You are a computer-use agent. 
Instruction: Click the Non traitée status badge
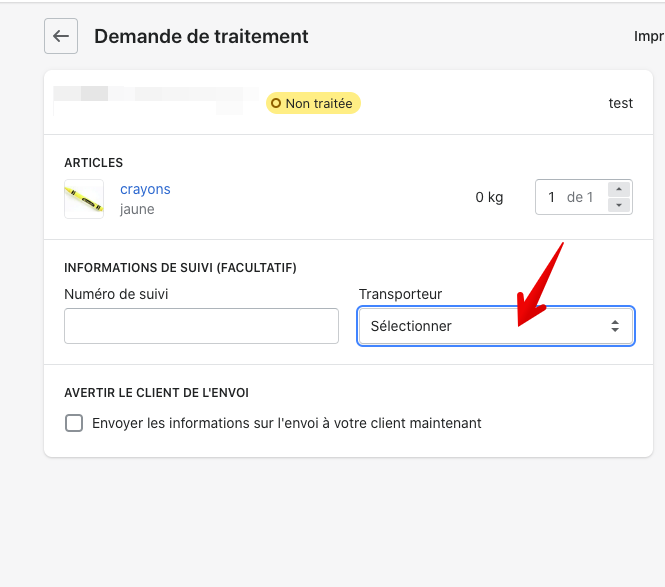click(x=313, y=103)
